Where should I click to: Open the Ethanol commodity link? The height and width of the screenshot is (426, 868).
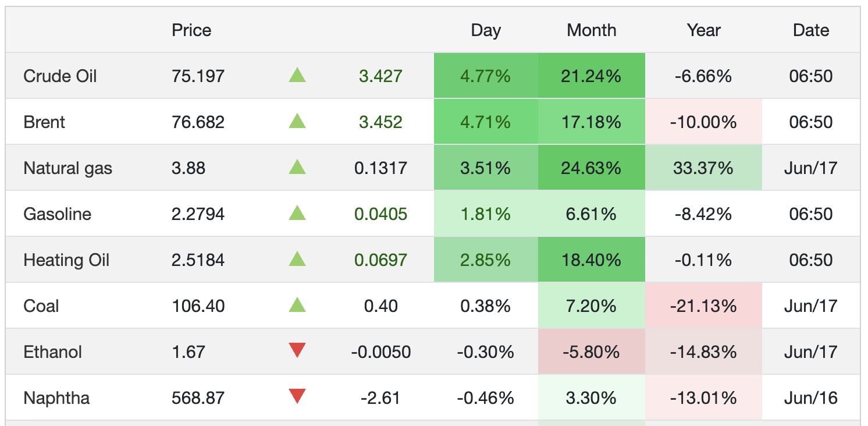pos(52,352)
